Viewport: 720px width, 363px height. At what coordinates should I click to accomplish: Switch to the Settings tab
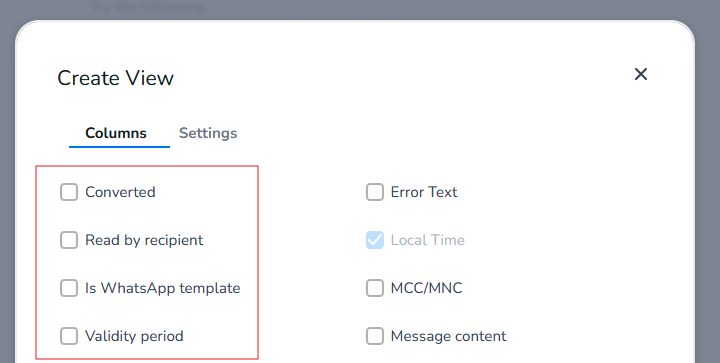(x=208, y=133)
